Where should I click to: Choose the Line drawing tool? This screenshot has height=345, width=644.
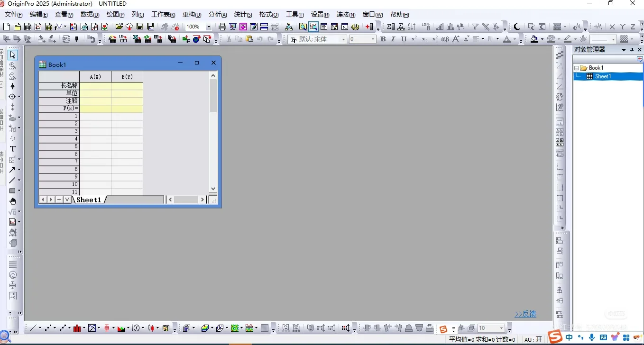(x=13, y=180)
